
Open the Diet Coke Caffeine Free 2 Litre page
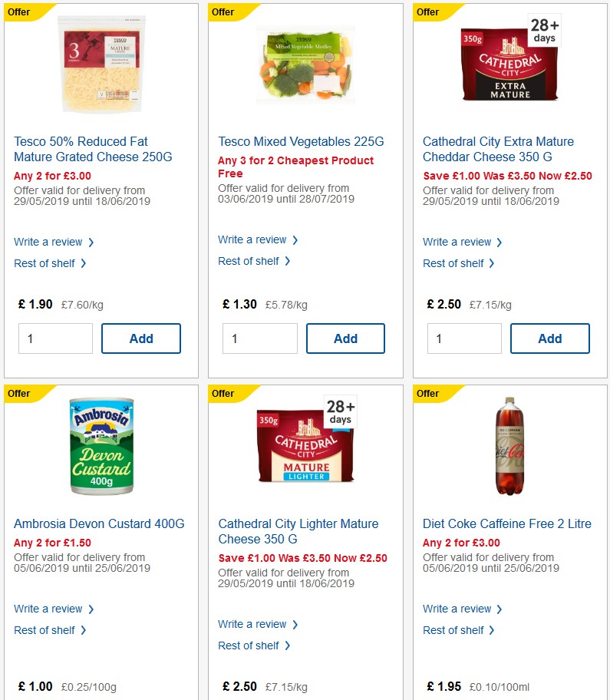pyautogui.click(x=508, y=523)
